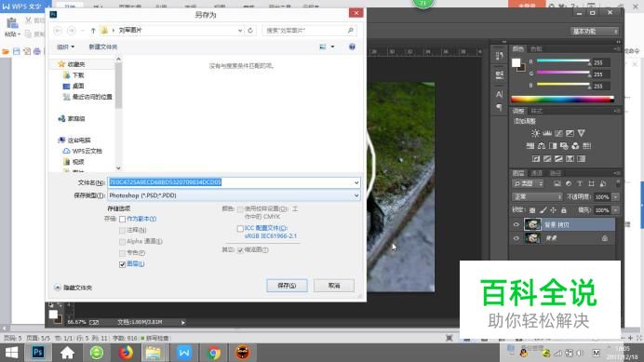Switch to the Paths (路径) tab
Image resolution: width=644 pixels, height=362 pixels.
(555, 173)
